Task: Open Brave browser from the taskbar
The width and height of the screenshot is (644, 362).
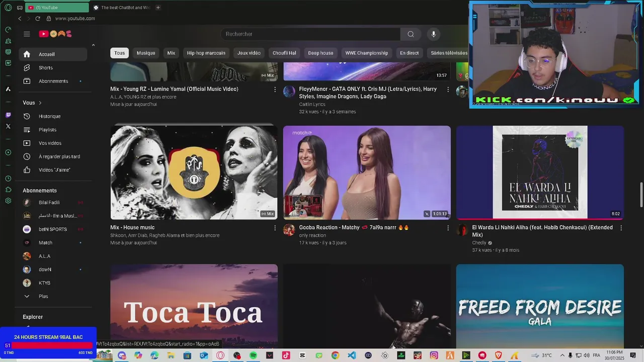Action: (499, 355)
